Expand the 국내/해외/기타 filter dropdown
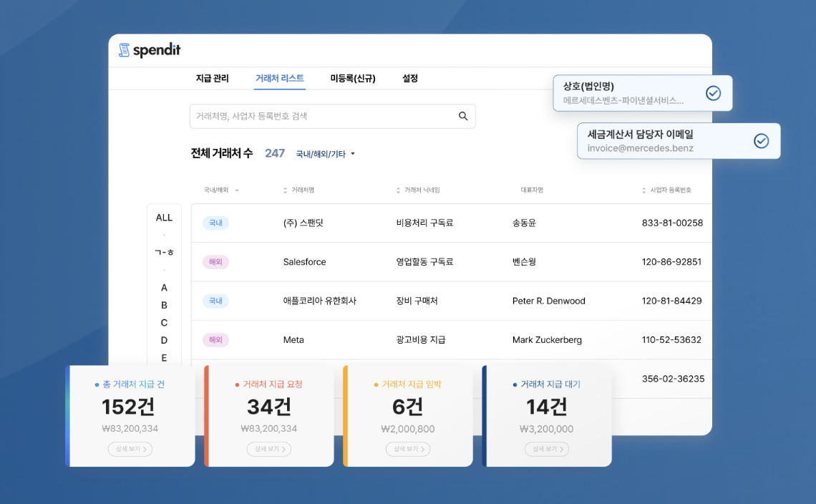816x504 pixels. (325, 154)
